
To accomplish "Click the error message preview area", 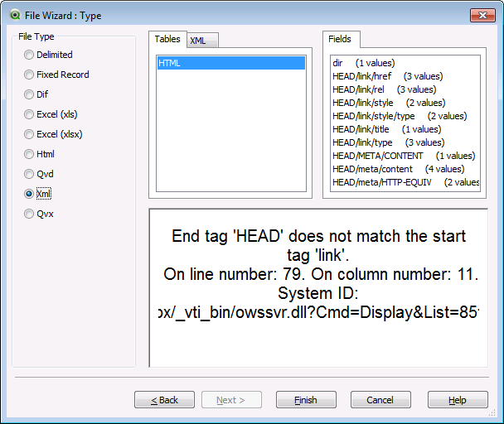I will (x=318, y=288).
